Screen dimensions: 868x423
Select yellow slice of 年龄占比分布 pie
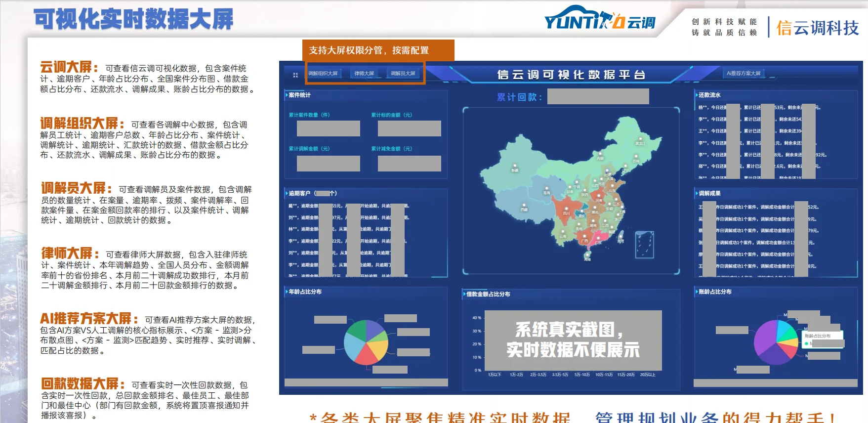pos(379,349)
